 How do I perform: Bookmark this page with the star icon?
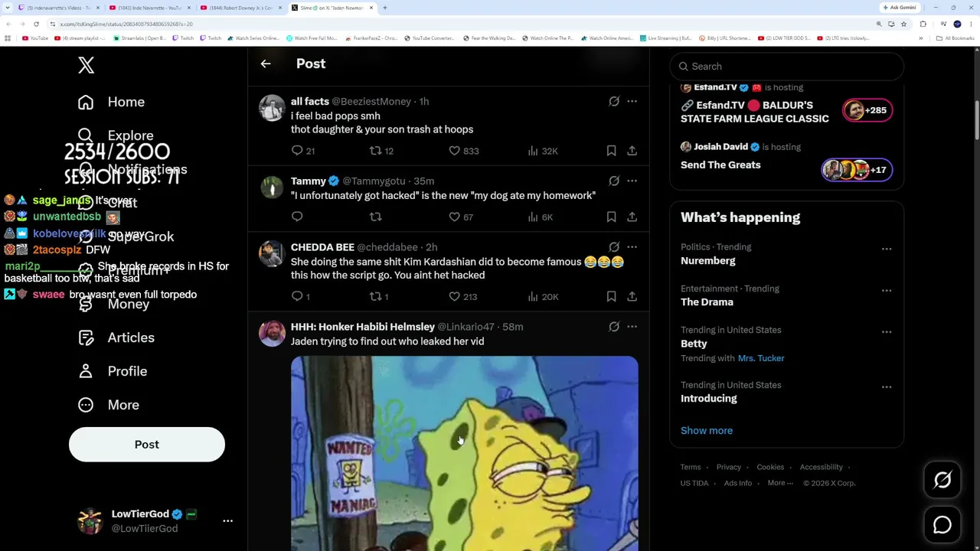[x=903, y=24]
